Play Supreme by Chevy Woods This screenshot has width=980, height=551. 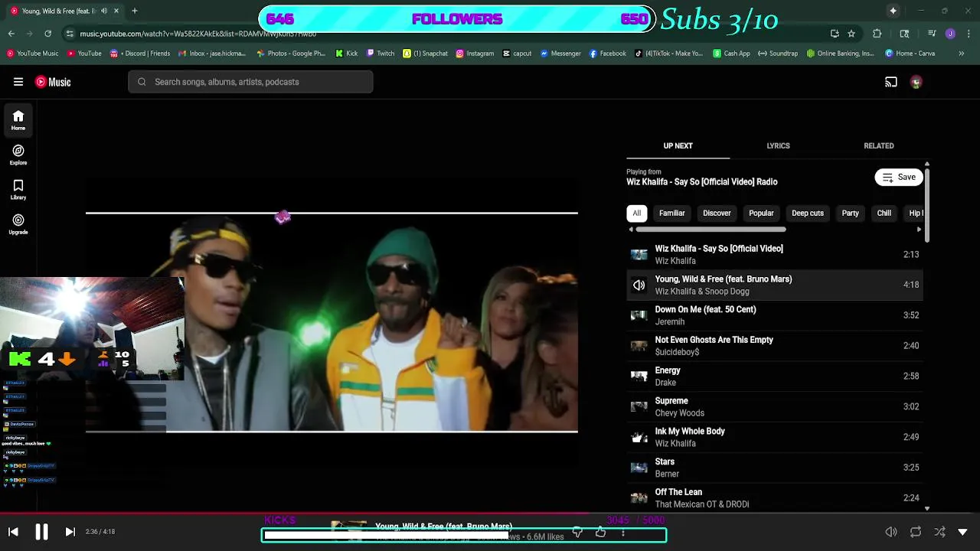pyautogui.click(x=775, y=406)
